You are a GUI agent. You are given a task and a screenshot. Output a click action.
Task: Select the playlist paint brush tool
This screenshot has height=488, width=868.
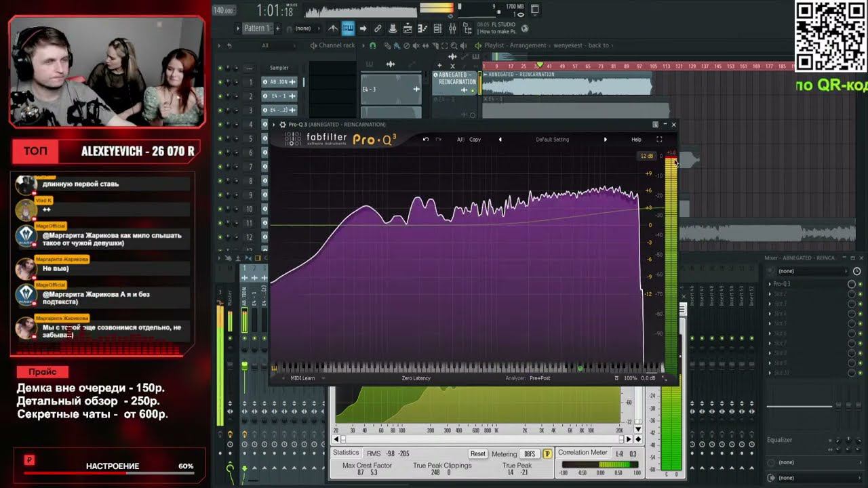click(395, 45)
